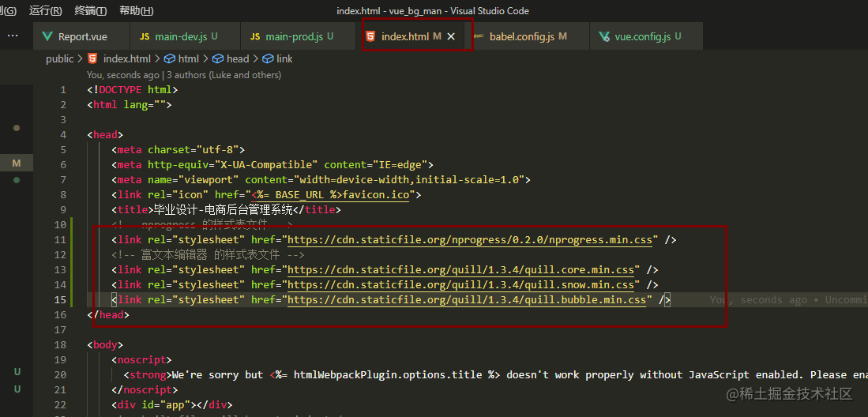Viewport: 868px width, 417px height.
Task: Click the HTML5 icon in the breadcrumb
Action: pyautogui.click(x=92, y=58)
